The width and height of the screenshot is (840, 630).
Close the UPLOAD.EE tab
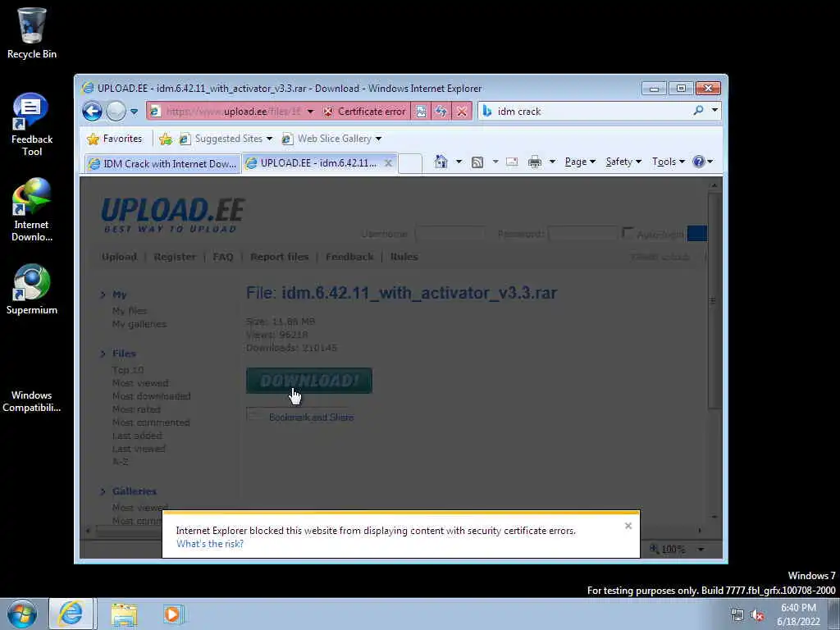[x=388, y=163]
